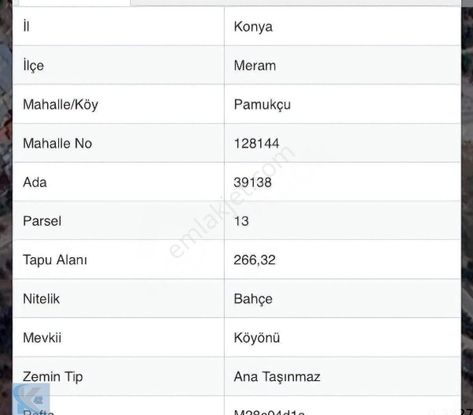The image size is (473, 415).
Task: Click the Zemin Tip row label
Action: coord(53,377)
